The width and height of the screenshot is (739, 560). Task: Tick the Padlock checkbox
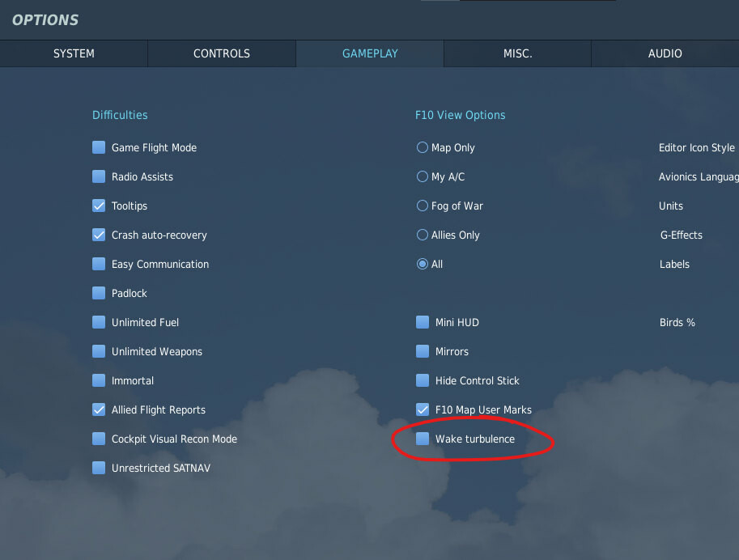[x=99, y=293]
